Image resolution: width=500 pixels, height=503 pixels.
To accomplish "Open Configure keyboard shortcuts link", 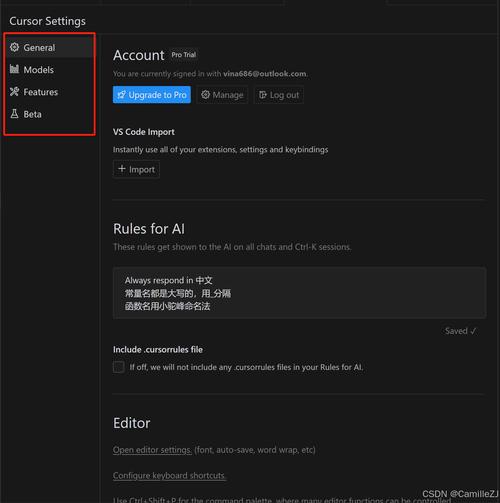I will point(169,476).
